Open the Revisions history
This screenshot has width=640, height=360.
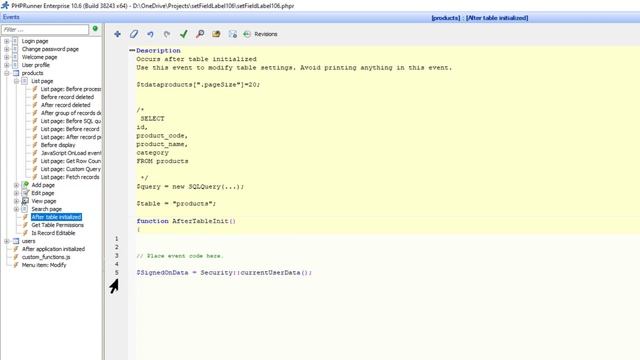[260, 34]
